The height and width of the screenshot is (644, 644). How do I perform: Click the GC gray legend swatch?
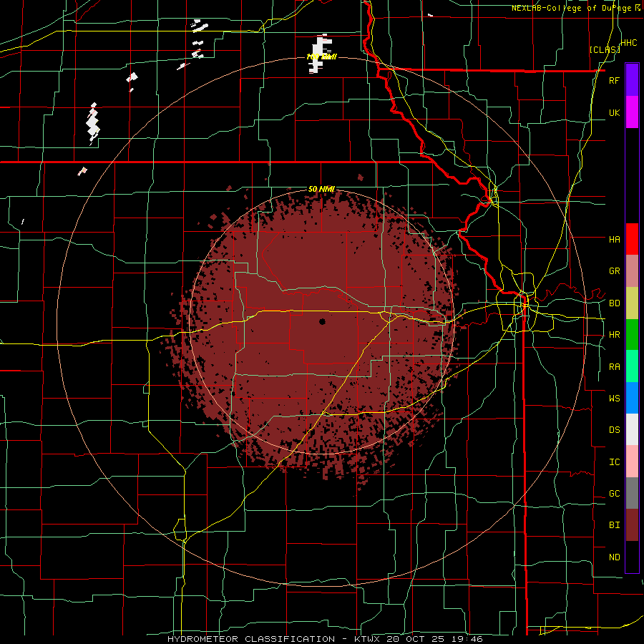point(632,493)
